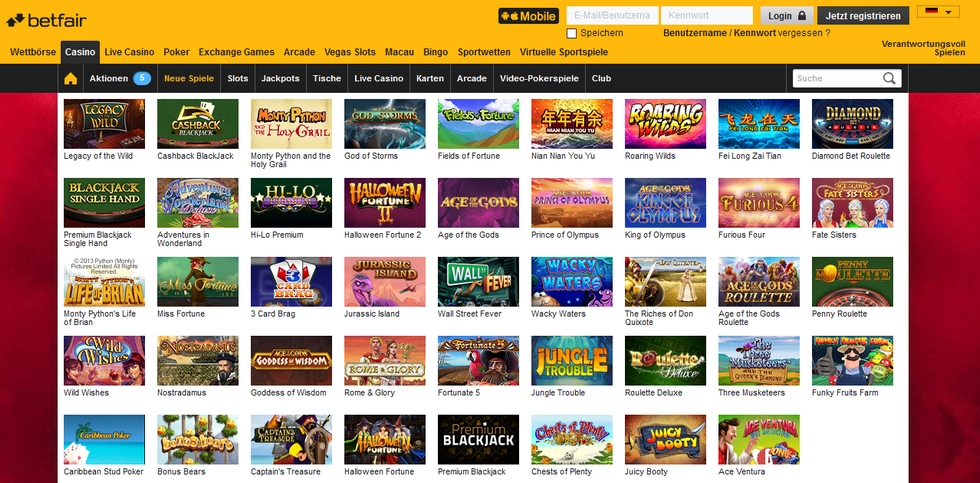Screen dimensions: 980x483
Task: Open Age of the Gods slot thumbnail
Action: point(478,202)
